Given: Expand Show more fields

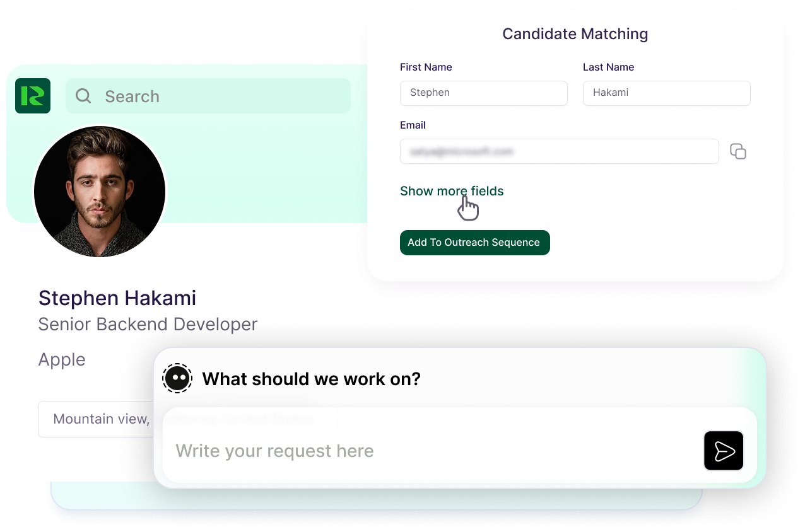Looking at the screenshot, I should 452,191.
